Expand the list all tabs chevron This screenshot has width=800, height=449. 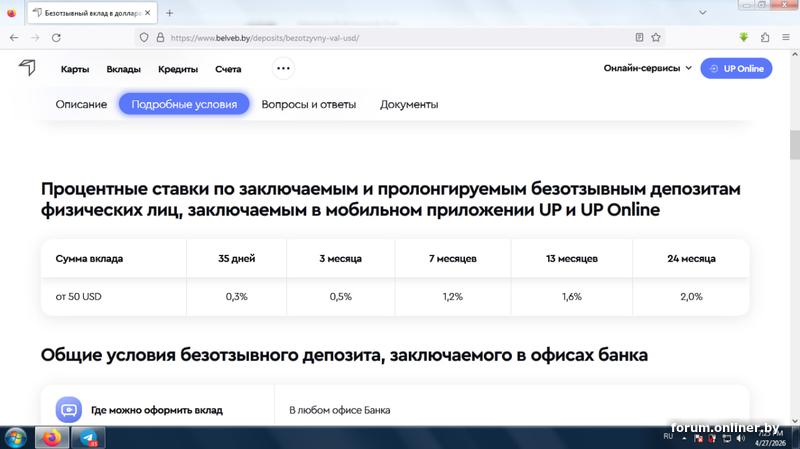click(x=703, y=13)
